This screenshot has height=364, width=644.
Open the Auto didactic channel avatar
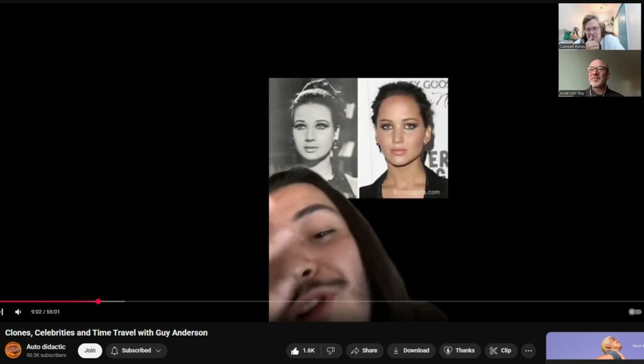(13, 350)
